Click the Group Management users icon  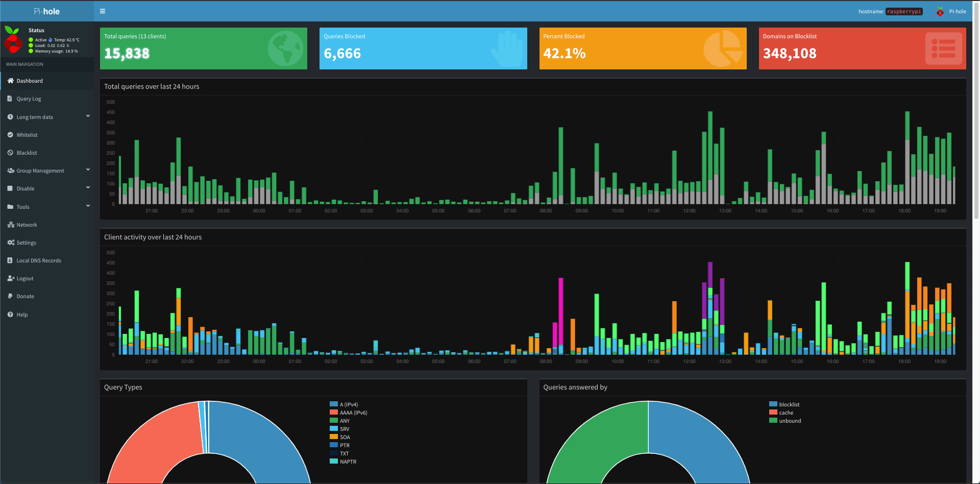[11, 171]
